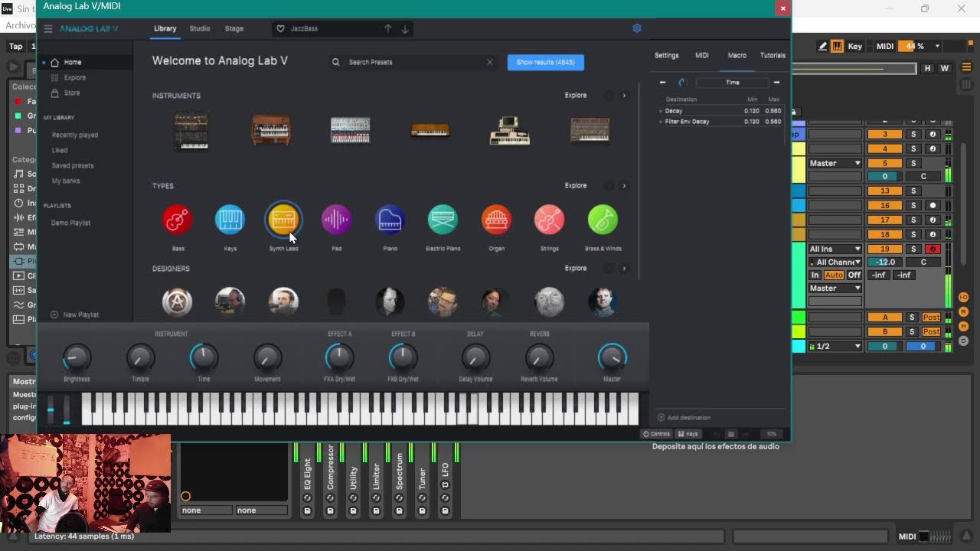Select the Bass type icon

[x=178, y=220]
